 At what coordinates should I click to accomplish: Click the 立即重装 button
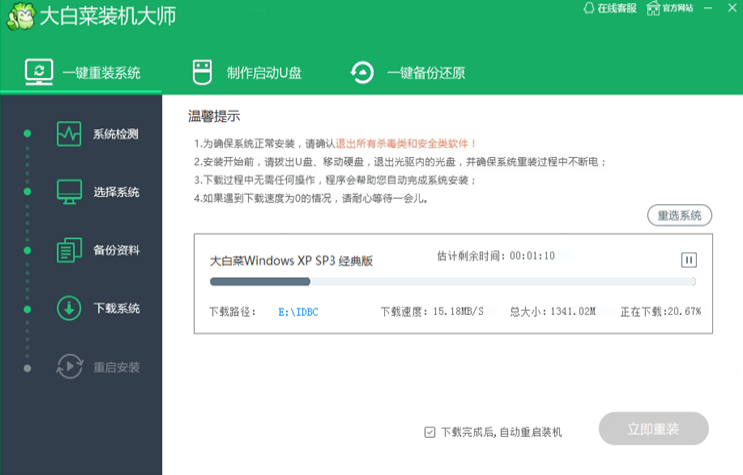[653, 429]
